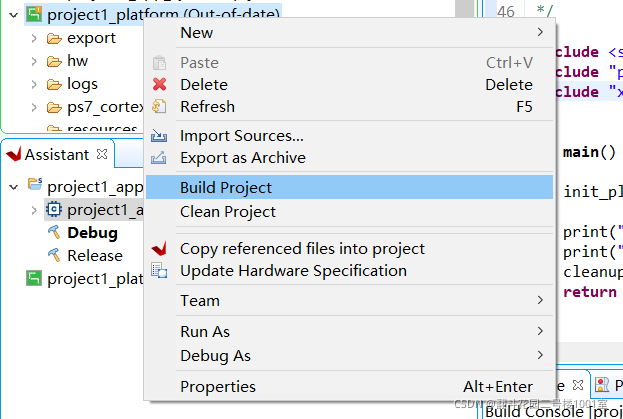This screenshot has height=419, width=623.
Task: Close the console tab at bottom
Action: 578,385
